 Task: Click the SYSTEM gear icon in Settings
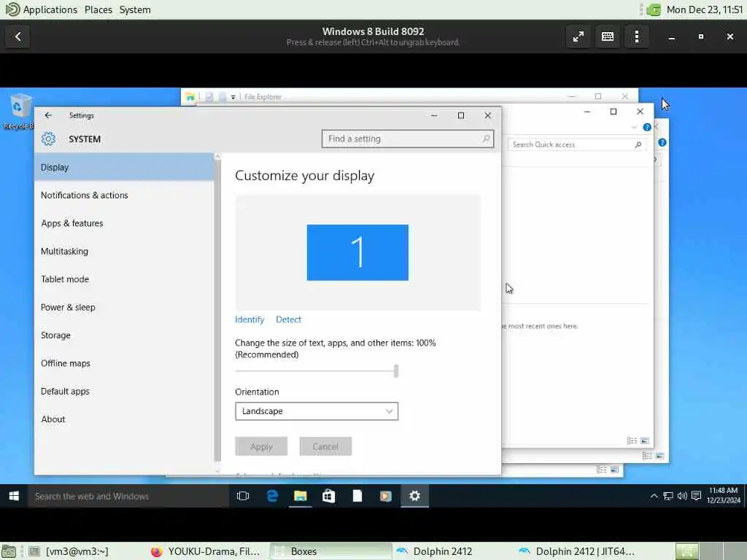pos(48,139)
